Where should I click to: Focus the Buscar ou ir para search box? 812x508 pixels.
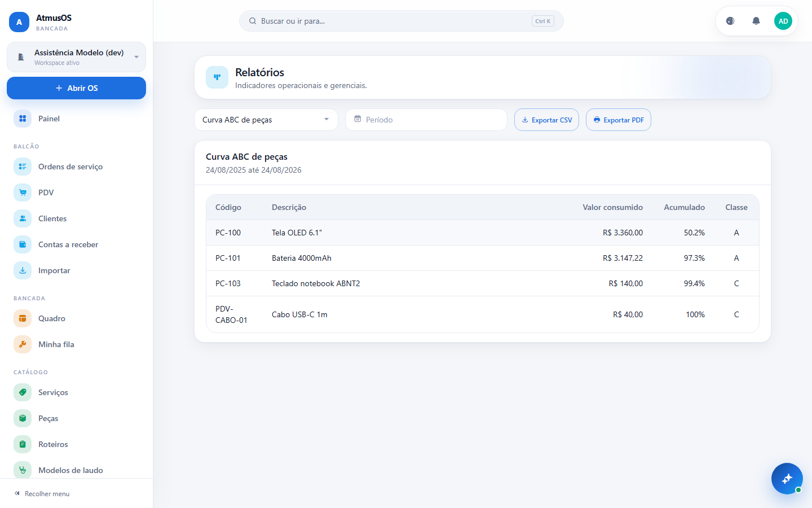(401, 21)
